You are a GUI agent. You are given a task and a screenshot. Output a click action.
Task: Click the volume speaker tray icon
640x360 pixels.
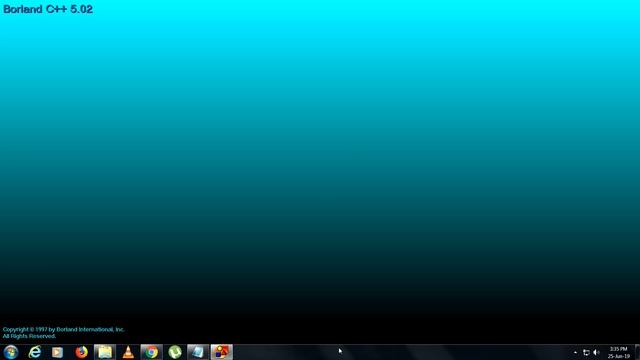[596, 352]
